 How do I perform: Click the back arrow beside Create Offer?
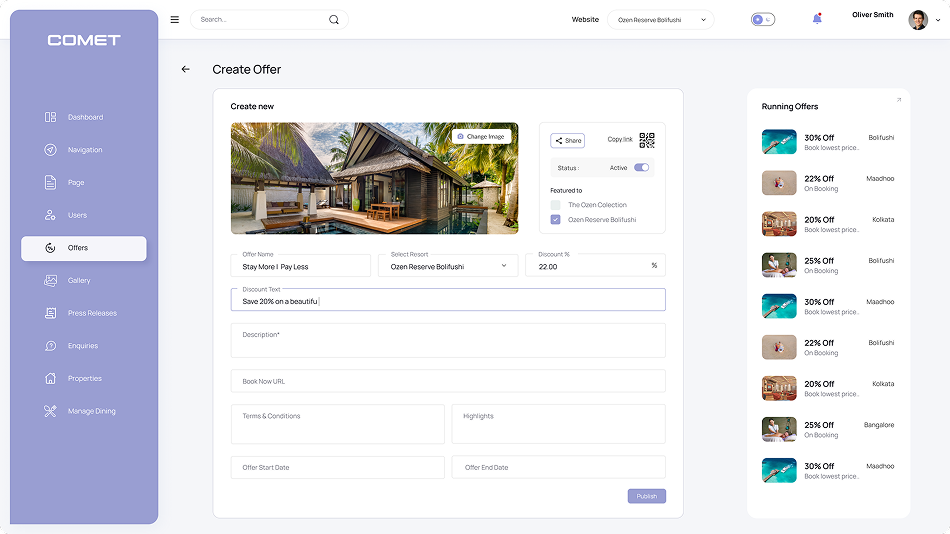tap(185, 69)
